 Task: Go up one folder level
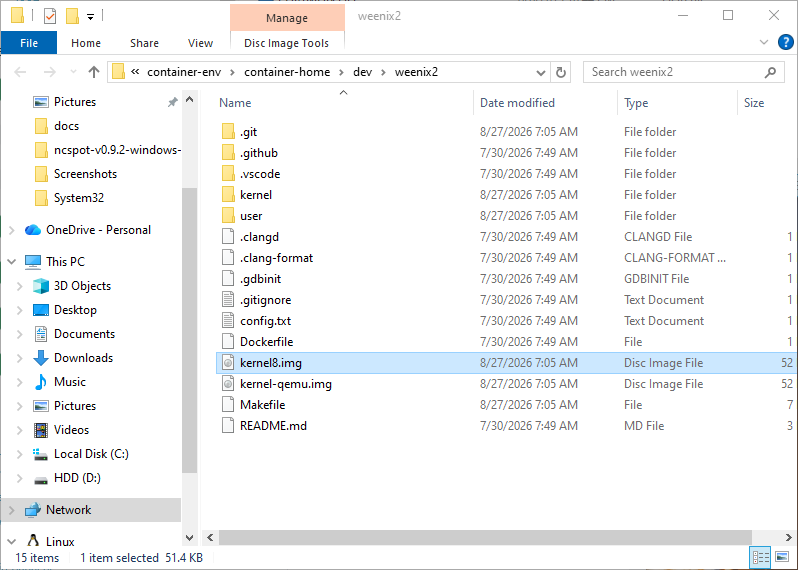(94, 72)
